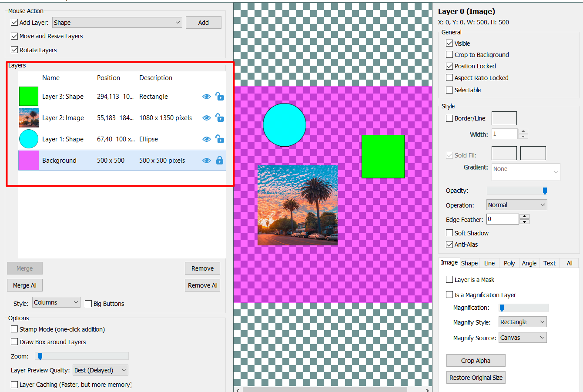Image resolution: width=583 pixels, height=392 pixels.
Task: Open the layer list Style dropdown showing Columns
Action: 57,302
